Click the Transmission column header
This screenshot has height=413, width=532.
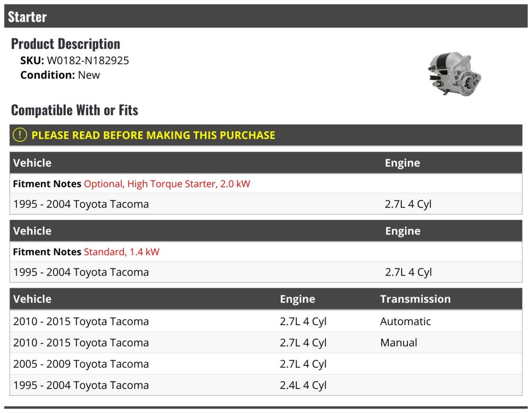pos(415,299)
